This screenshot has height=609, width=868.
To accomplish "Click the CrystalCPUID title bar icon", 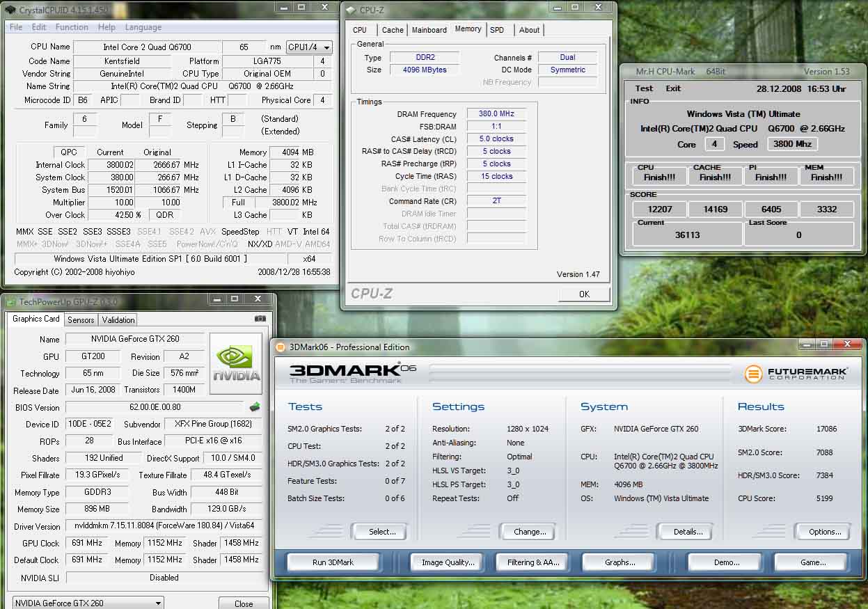I will 10,8.
